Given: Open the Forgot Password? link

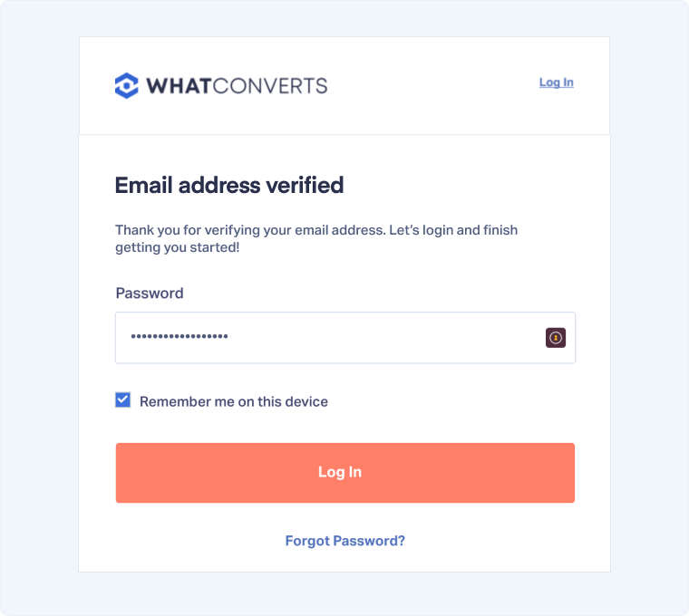Looking at the screenshot, I should (344, 541).
